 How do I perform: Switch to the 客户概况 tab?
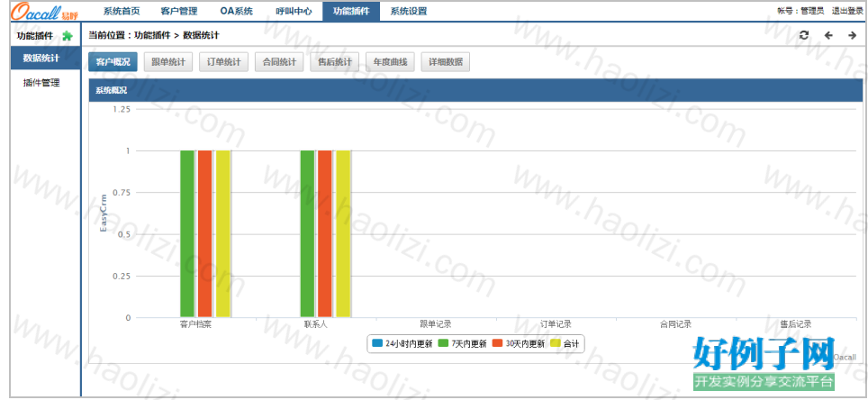[113, 62]
